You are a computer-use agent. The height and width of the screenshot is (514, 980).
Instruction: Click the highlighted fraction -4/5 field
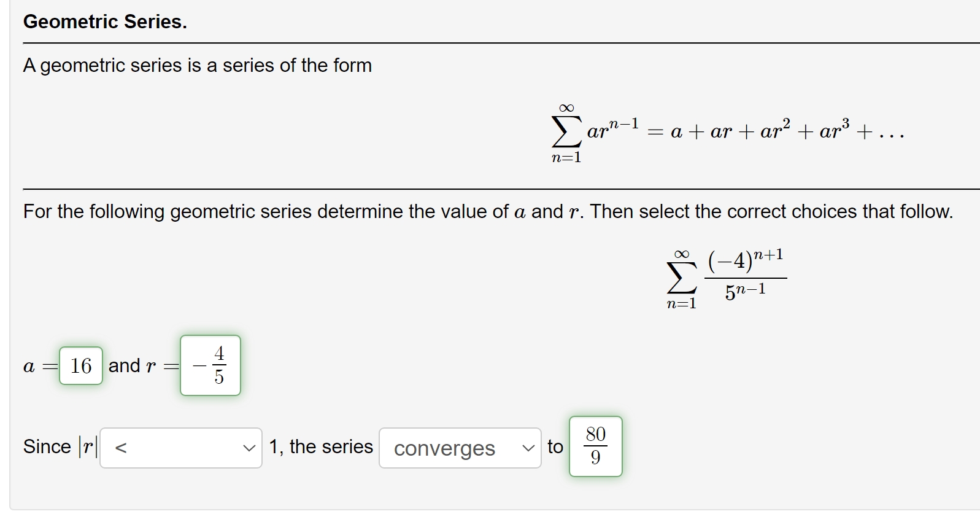point(210,366)
